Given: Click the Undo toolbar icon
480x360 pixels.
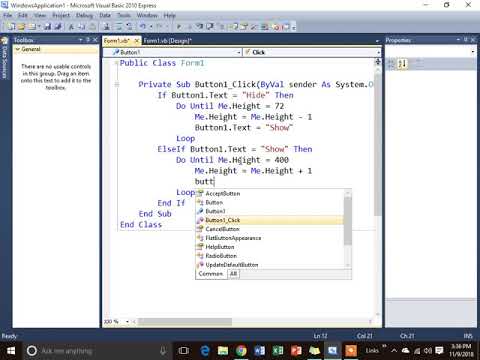Looking at the screenshot, I should 143,27.
